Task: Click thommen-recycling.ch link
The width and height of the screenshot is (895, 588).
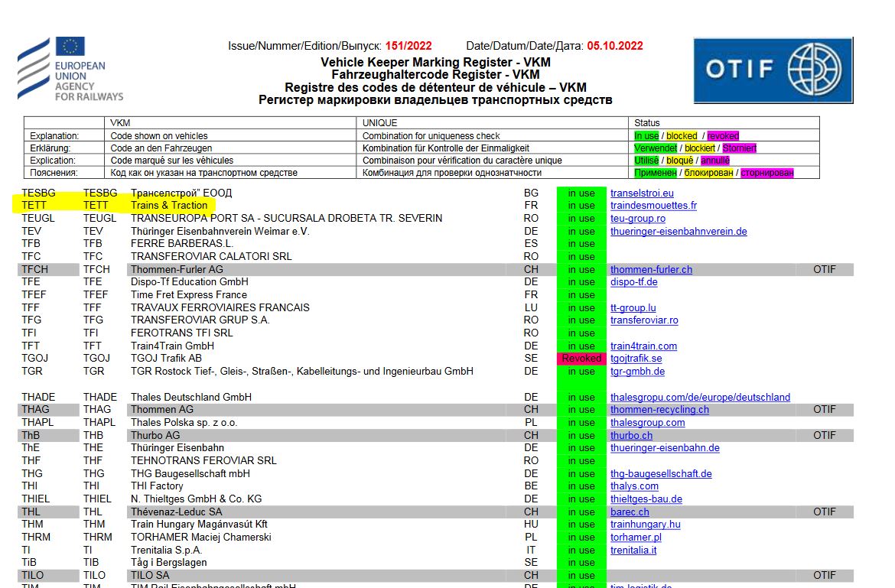Action: [659, 410]
